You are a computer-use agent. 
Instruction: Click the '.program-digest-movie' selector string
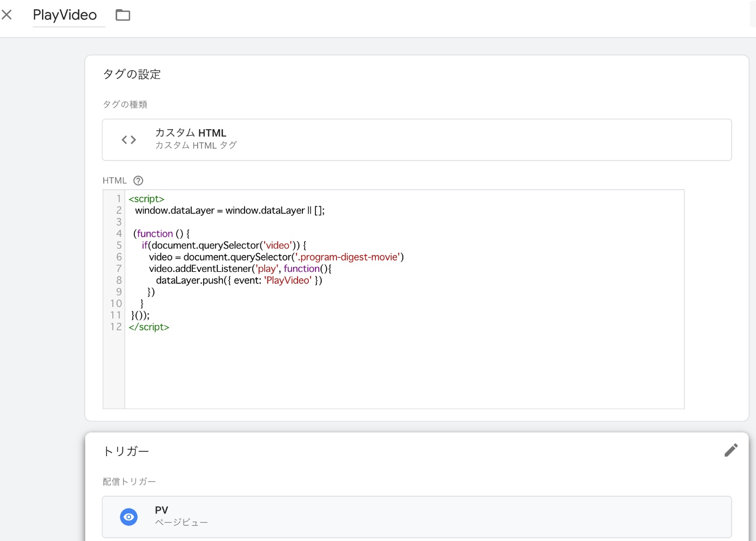(x=348, y=257)
